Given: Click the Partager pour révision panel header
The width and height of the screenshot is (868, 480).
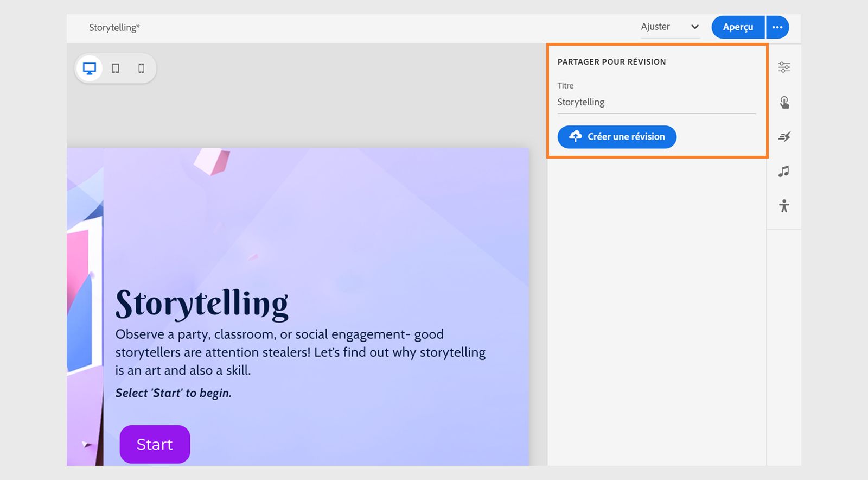Looking at the screenshot, I should (x=611, y=62).
